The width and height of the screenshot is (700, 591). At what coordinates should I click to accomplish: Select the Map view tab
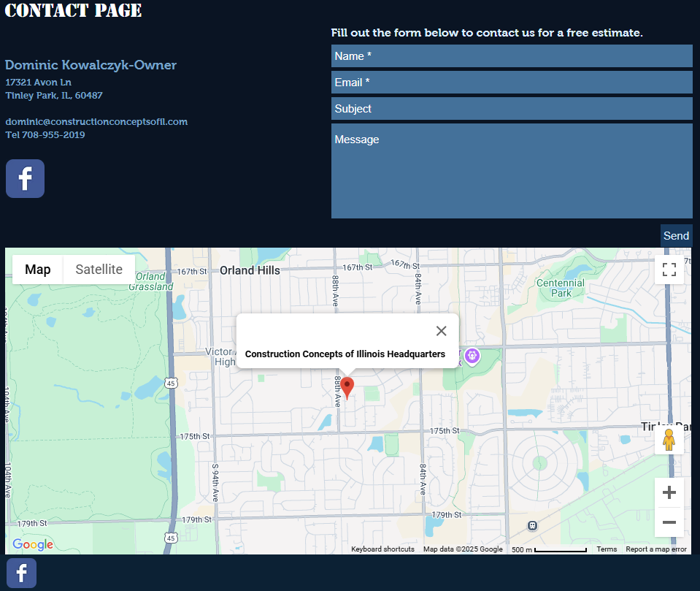[x=38, y=270]
